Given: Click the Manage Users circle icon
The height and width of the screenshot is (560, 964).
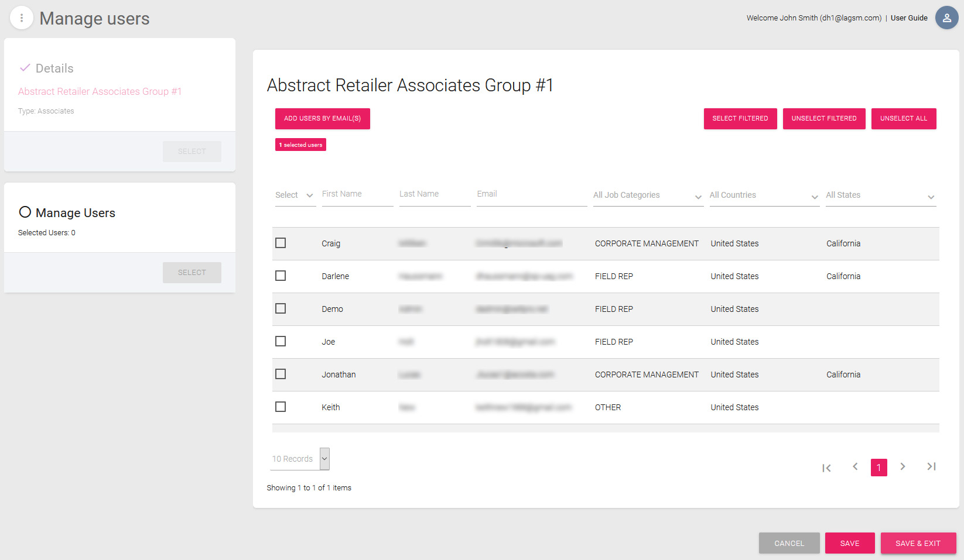Looking at the screenshot, I should coord(25,212).
